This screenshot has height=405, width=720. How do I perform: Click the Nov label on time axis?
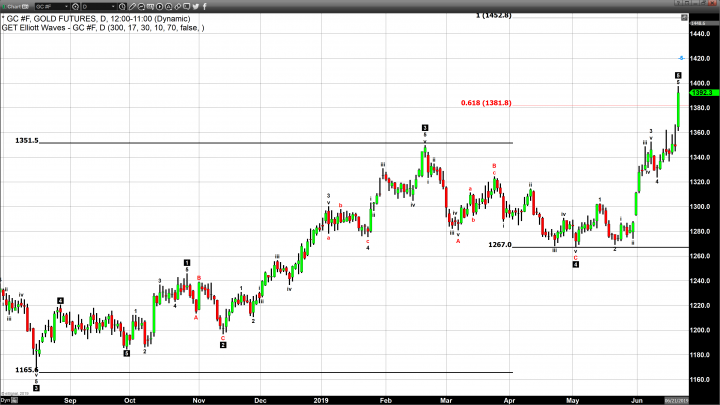(199, 400)
